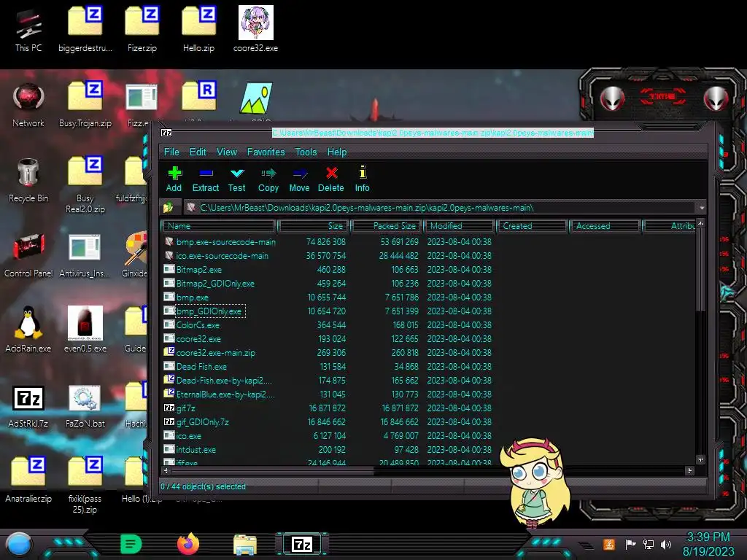Select AcidRain.exe penguin icon
747x560 pixels.
pyautogui.click(x=28, y=330)
